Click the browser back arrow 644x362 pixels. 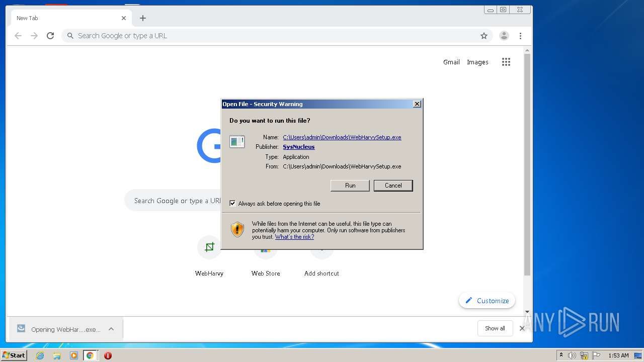pos(18,36)
